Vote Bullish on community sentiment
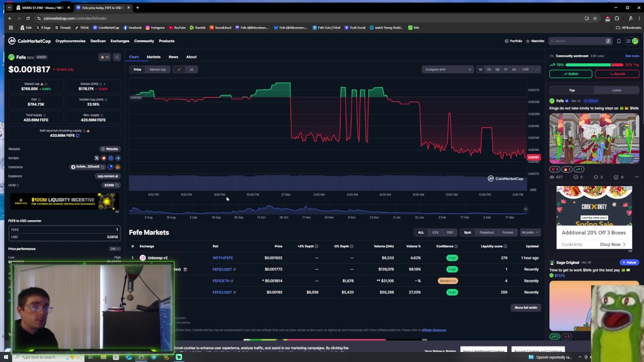Screen dimensions: 644x362 pyautogui.click(x=571, y=74)
